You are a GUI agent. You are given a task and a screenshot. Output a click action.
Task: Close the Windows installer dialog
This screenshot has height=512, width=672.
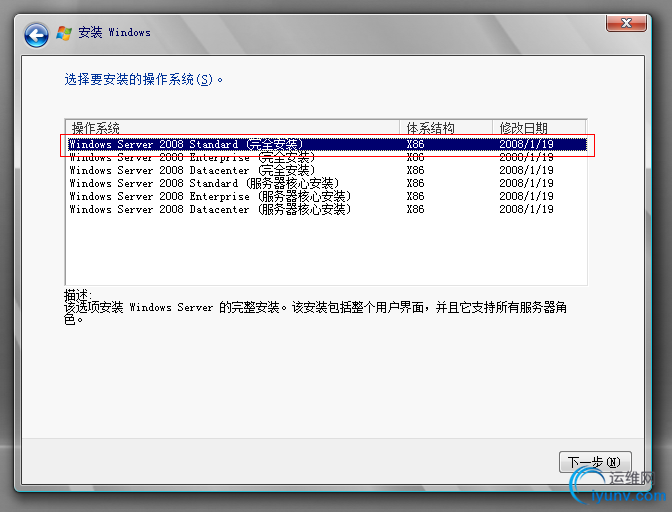coord(626,23)
